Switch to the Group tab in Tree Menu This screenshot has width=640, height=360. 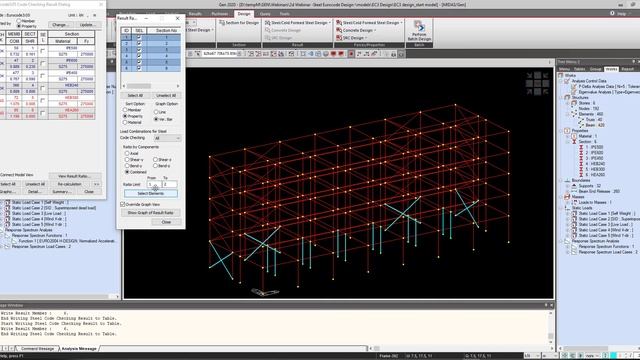click(596, 69)
